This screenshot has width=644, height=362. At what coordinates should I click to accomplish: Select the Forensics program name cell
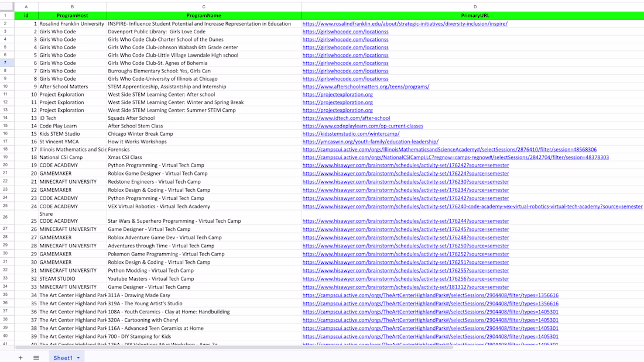204,150
